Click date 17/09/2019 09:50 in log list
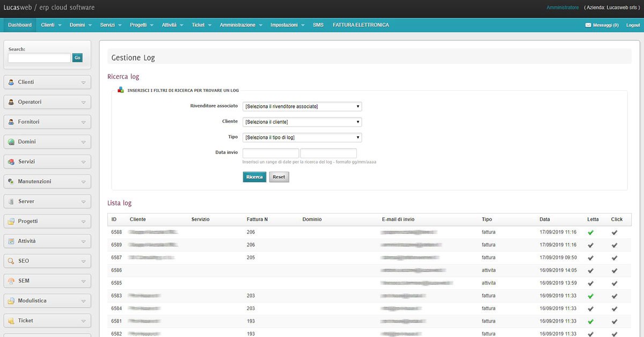Screen dimensions: 644x337 point(558,258)
